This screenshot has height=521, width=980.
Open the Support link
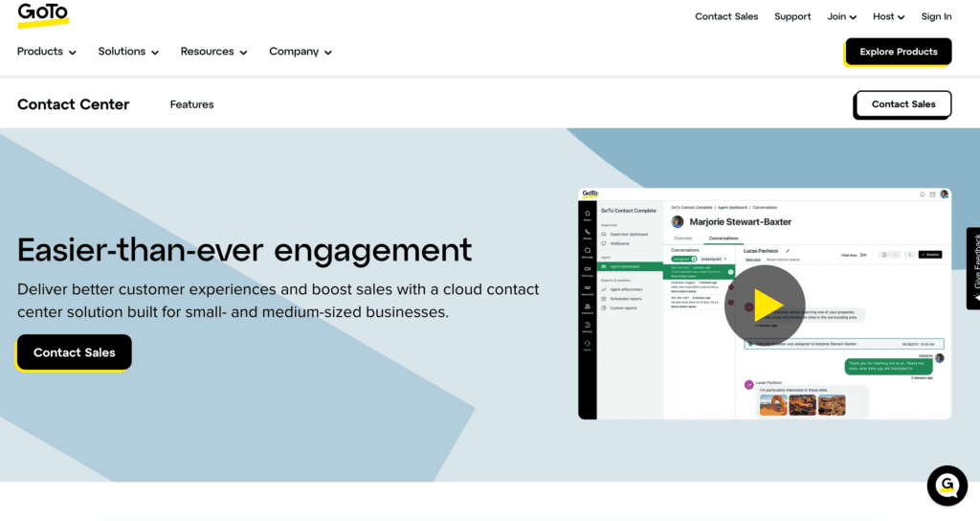(792, 16)
